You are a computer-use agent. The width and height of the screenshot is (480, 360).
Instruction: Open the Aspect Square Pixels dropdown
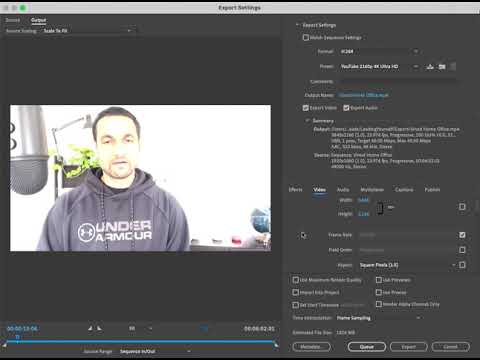407,265
